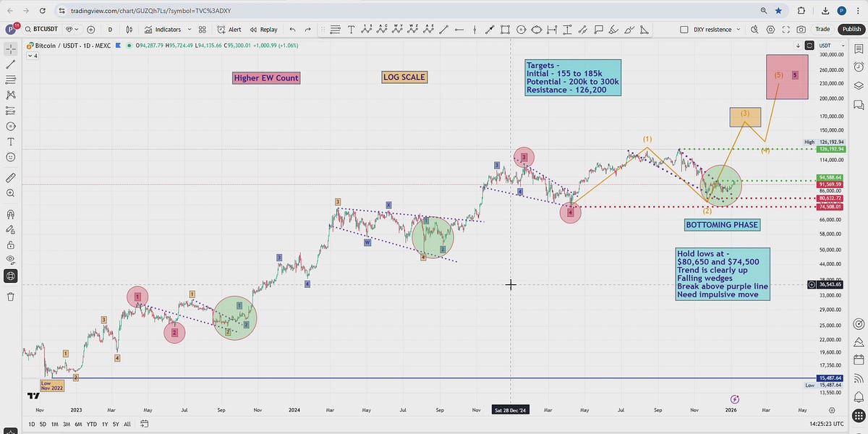Image resolution: width=868 pixels, height=434 pixels.
Task: Select the Text tool in the drawing toolbar
Action: point(351,30)
